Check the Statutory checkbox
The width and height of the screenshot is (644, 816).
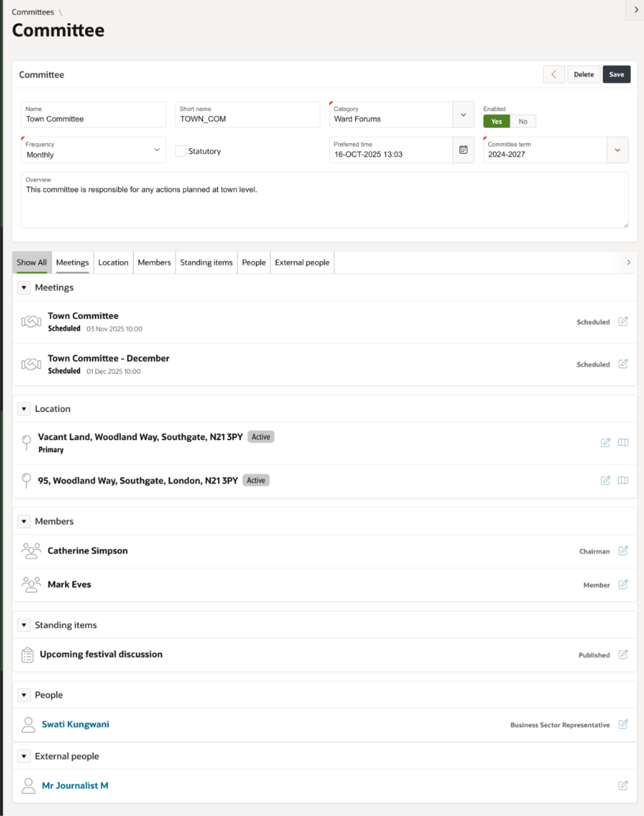(x=181, y=151)
